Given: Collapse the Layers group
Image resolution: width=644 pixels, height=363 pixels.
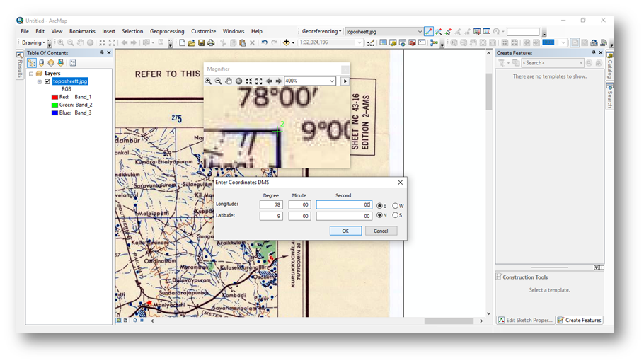Looking at the screenshot, I should click(31, 74).
